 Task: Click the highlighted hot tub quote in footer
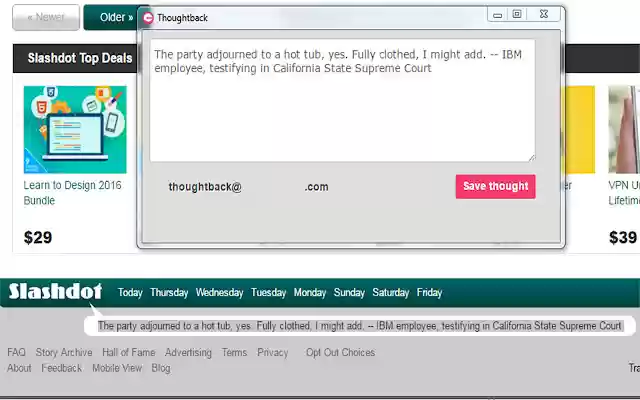(360, 326)
